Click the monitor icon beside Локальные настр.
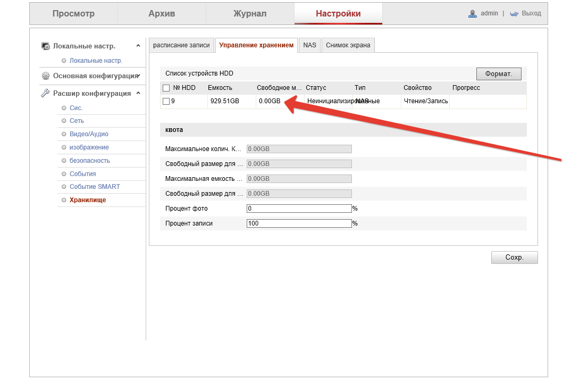Image resolution: width=588 pixels, height=382 pixels. coord(46,46)
